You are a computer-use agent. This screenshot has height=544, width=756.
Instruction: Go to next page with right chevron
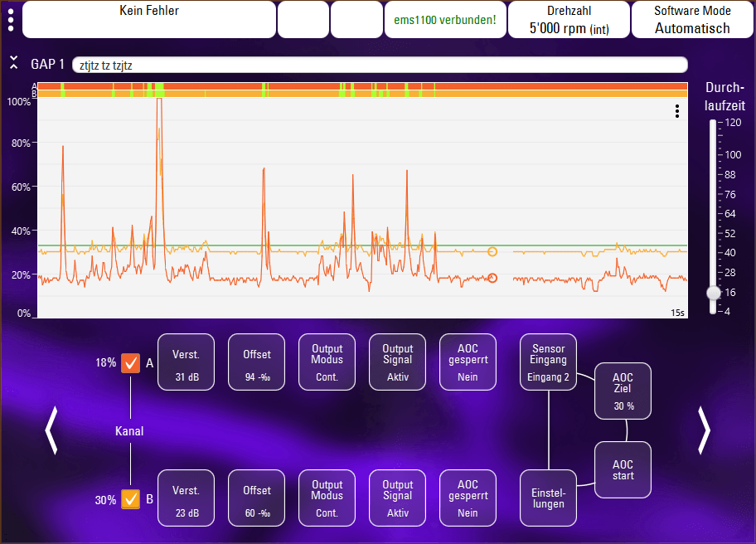click(704, 430)
